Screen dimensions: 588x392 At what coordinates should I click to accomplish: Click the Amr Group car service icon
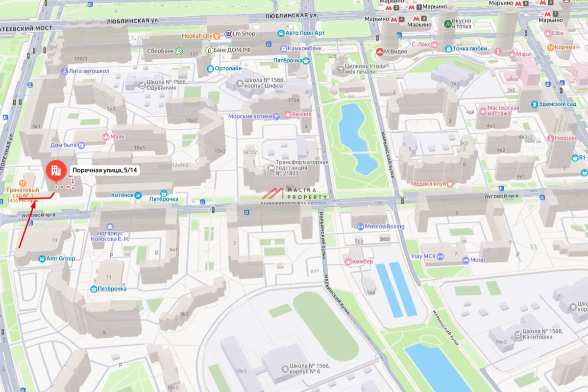42,259
